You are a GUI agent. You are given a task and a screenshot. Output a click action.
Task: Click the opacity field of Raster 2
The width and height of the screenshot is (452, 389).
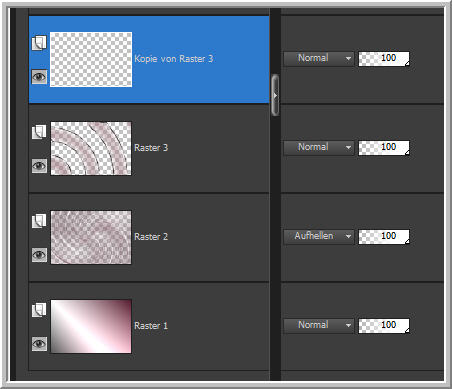(384, 237)
